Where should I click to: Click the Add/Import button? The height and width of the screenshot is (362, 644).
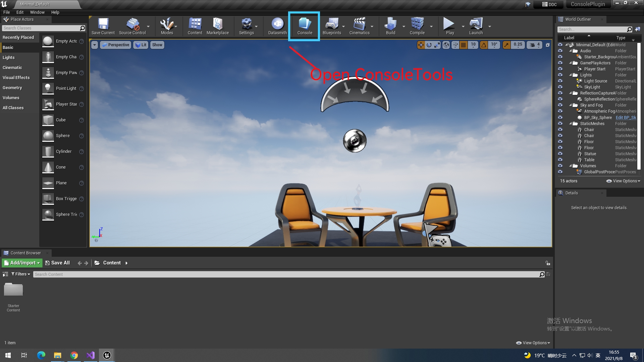point(22,263)
